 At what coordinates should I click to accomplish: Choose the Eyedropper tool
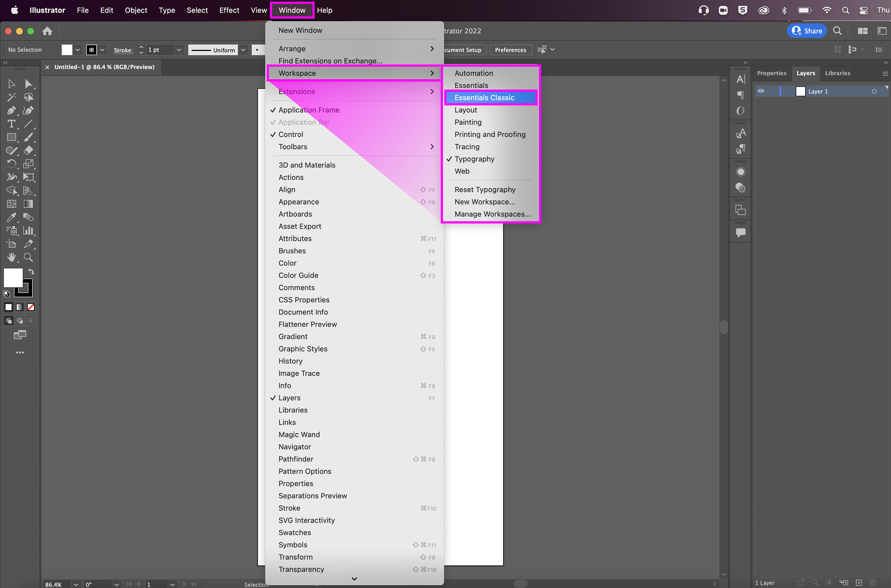[11, 217]
